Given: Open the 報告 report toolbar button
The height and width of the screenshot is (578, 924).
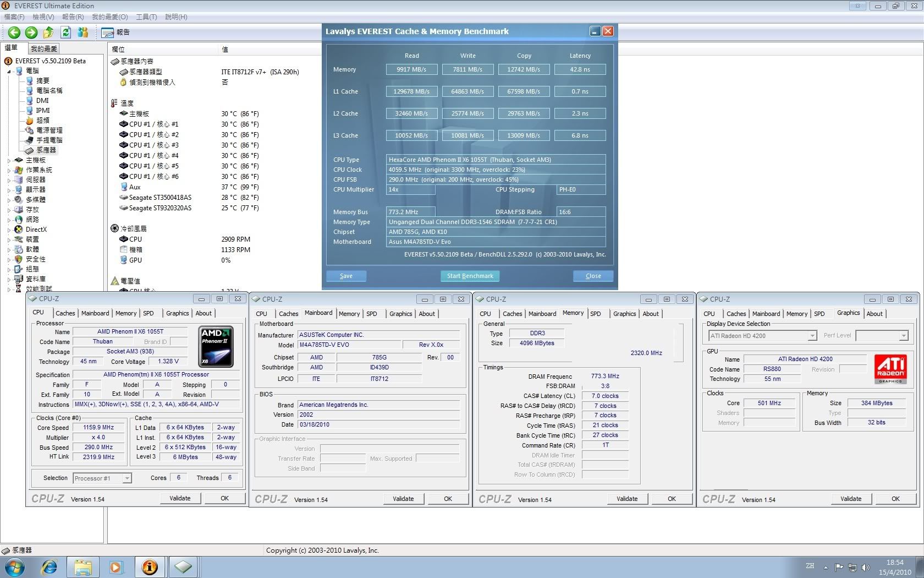Looking at the screenshot, I should click(116, 32).
